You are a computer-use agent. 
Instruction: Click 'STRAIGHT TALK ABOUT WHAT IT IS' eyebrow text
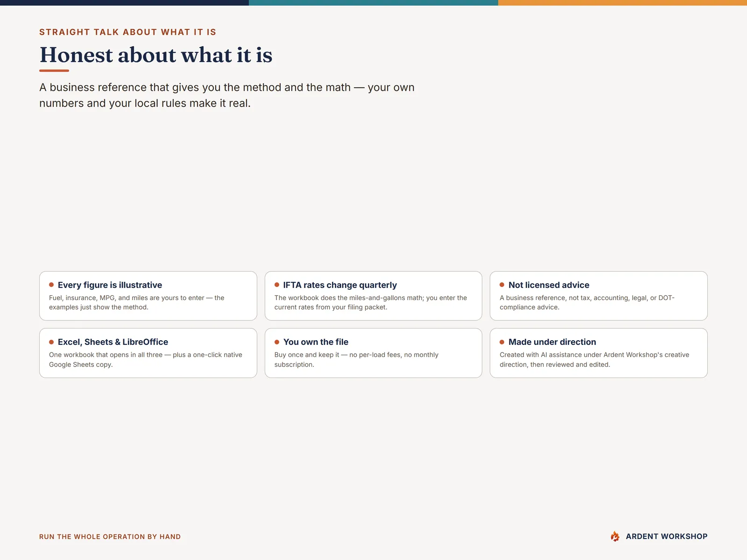(127, 32)
